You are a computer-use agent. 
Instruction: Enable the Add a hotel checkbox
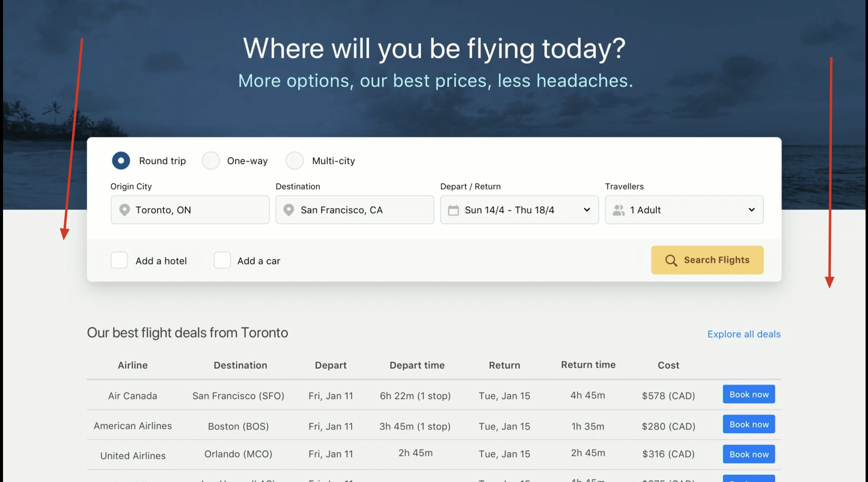pos(119,260)
